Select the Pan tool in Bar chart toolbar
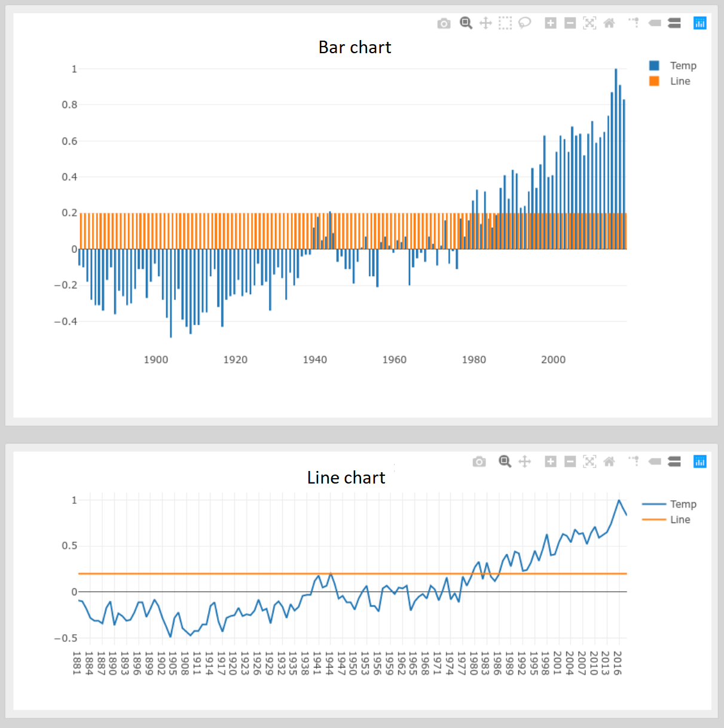The image size is (724, 728). coord(485,23)
